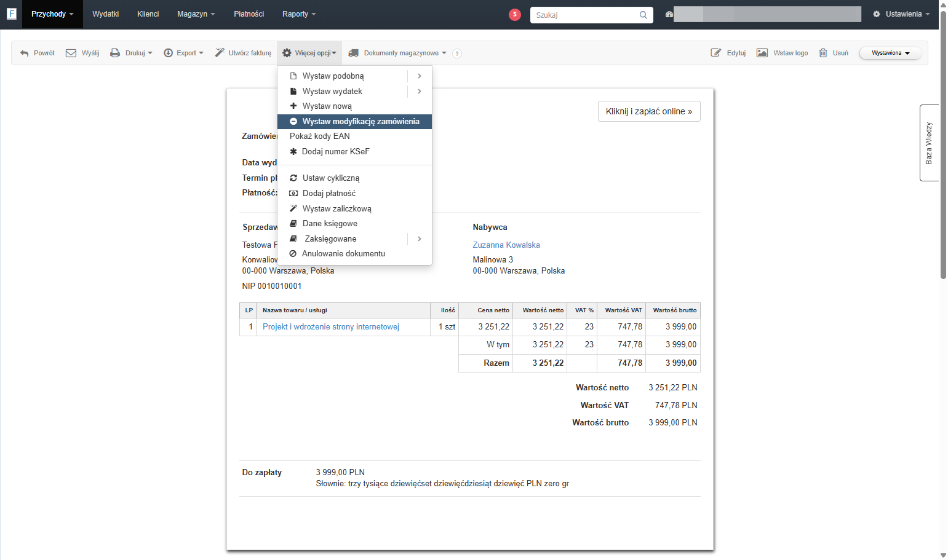948x560 pixels.
Task: Open Dane księgowe from menu
Action: (354, 224)
